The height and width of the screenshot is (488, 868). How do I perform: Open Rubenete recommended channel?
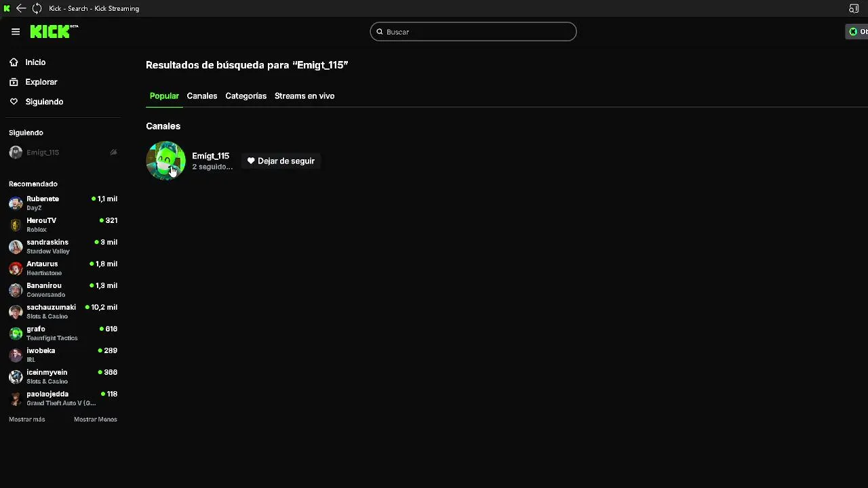click(x=62, y=203)
